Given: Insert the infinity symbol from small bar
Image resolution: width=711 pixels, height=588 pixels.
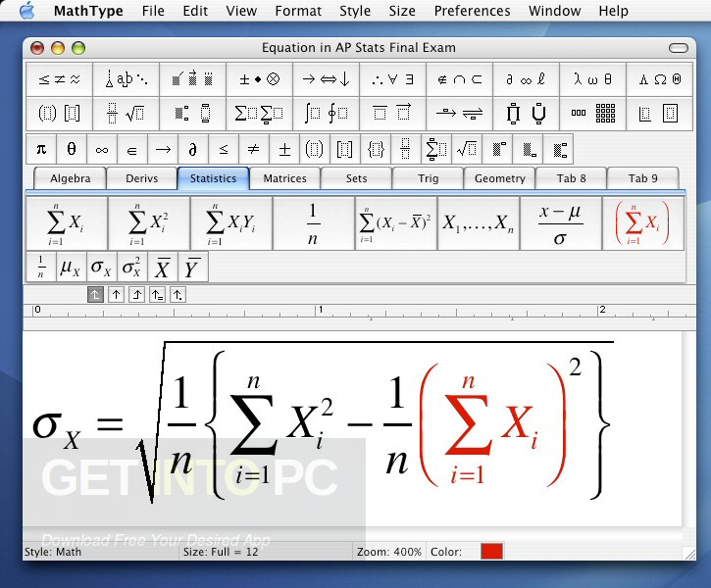Looking at the screenshot, I should pos(102,149).
